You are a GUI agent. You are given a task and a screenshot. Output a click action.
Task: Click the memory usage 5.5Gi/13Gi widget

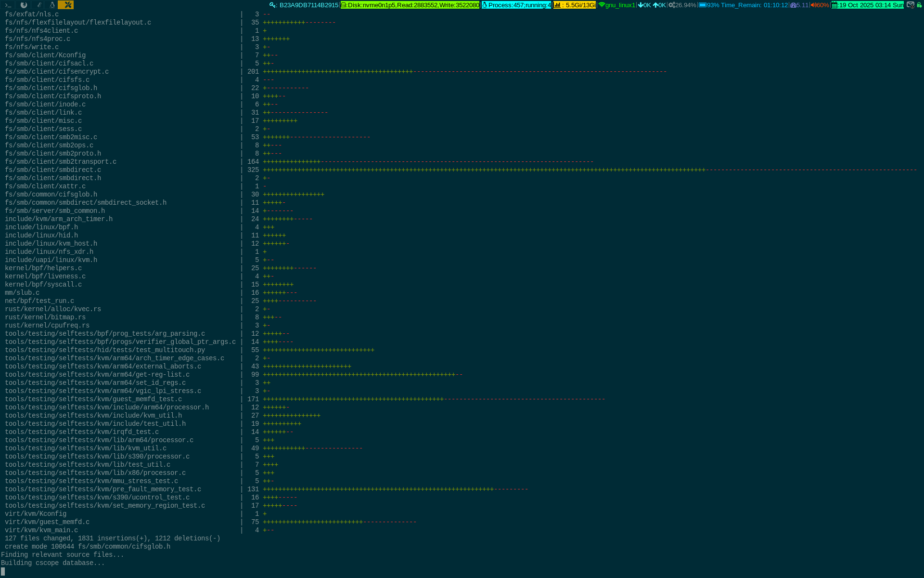[x=575, y=5]
